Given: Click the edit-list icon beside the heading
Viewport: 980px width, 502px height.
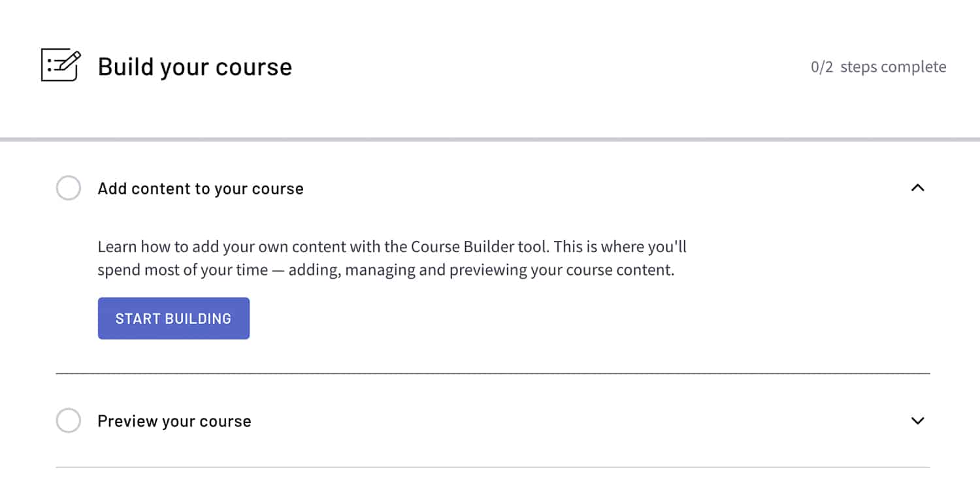Looking at the screenshot, I should [x=59, y=65].
